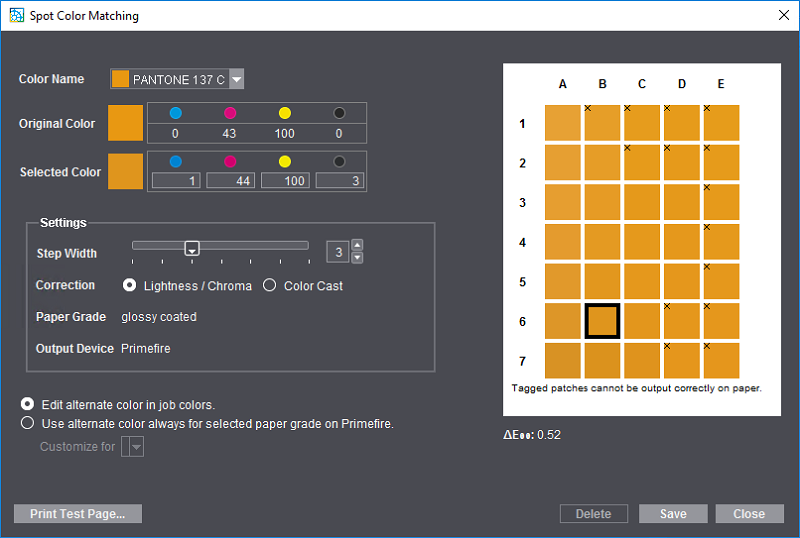Click the Selected Color black value field
Screen dimensions: 800x538
(x=339, y=181)
